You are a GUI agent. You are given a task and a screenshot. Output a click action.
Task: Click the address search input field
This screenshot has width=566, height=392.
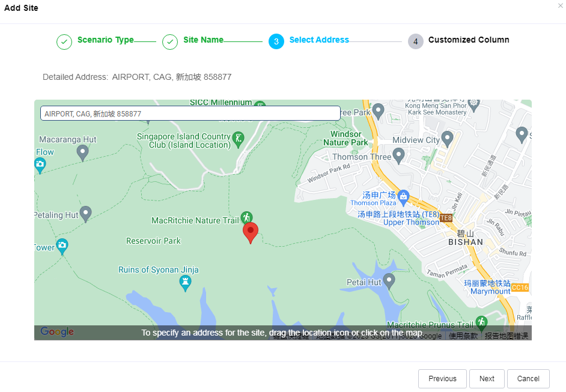click(190, 113)
